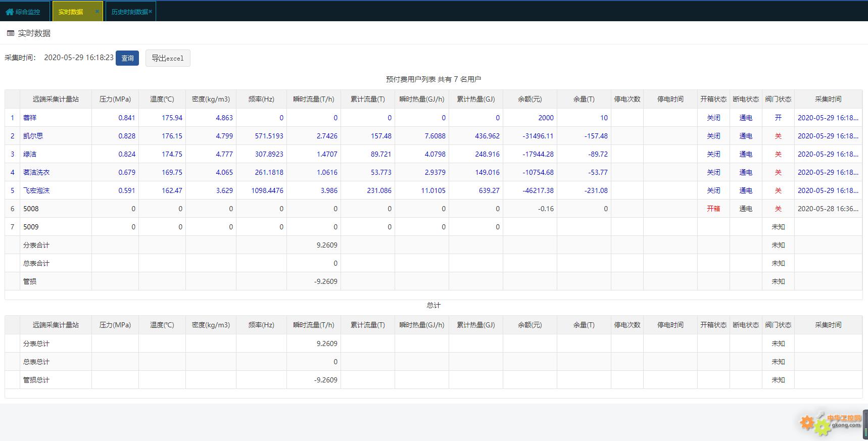Image resolution: width=868 pixels, height=441 pixels.
Task: Select 分表合计 flow value 9.2609
Action: point(327,245)
